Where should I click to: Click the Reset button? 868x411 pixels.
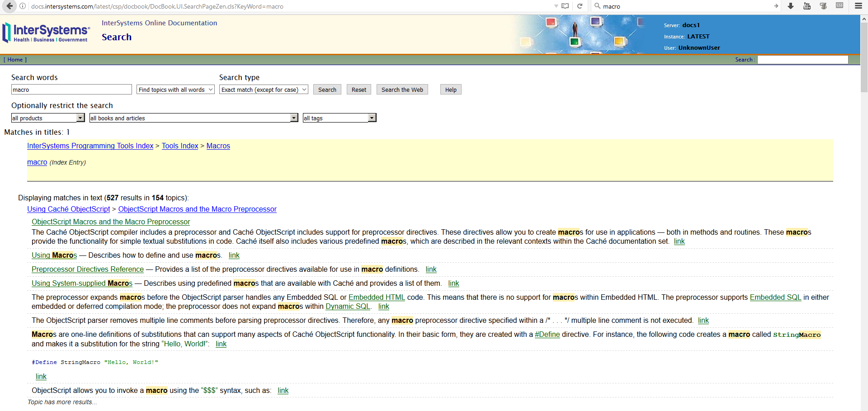(359, 90)
